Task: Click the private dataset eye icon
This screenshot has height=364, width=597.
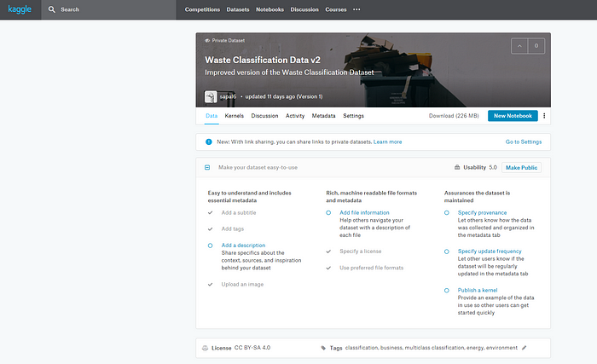Action: [x=207, y=40]
